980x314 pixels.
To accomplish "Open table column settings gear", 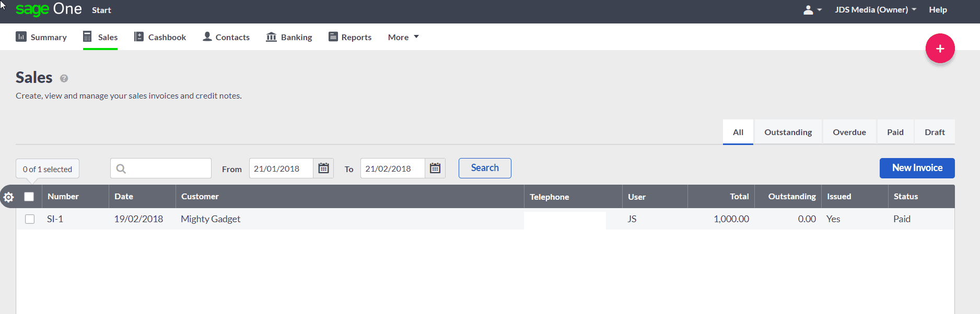I will pos(8,197).
